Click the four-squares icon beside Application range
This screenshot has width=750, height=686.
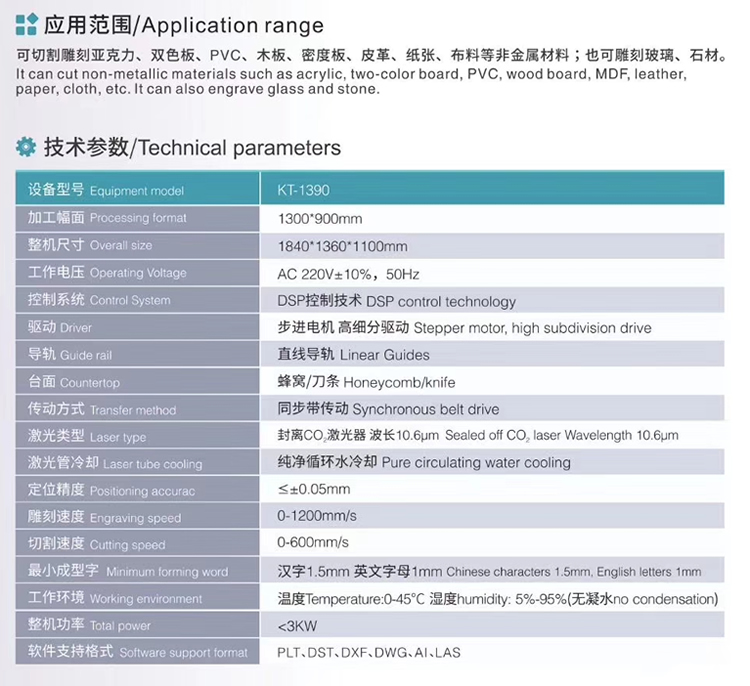click(x=27, y=24)
